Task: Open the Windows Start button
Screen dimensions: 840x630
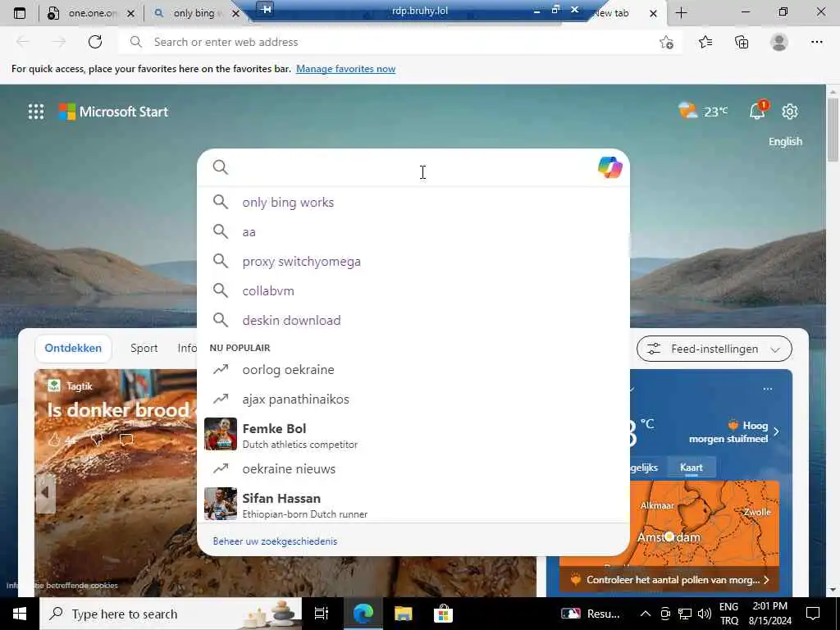Action: click(20, 614)
